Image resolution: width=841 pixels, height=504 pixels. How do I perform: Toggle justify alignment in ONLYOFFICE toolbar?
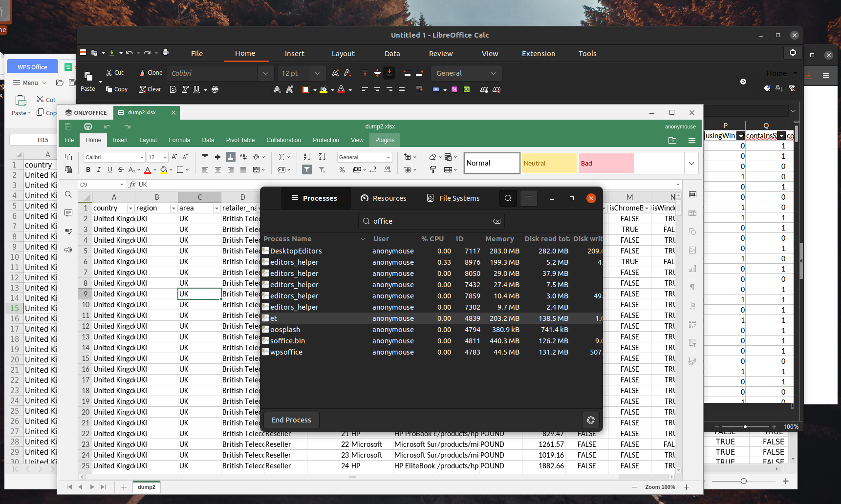coord(243,169)
